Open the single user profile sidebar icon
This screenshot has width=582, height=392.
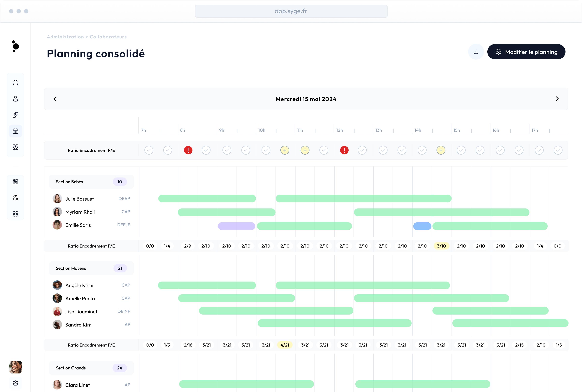click(x=15, y=99)
